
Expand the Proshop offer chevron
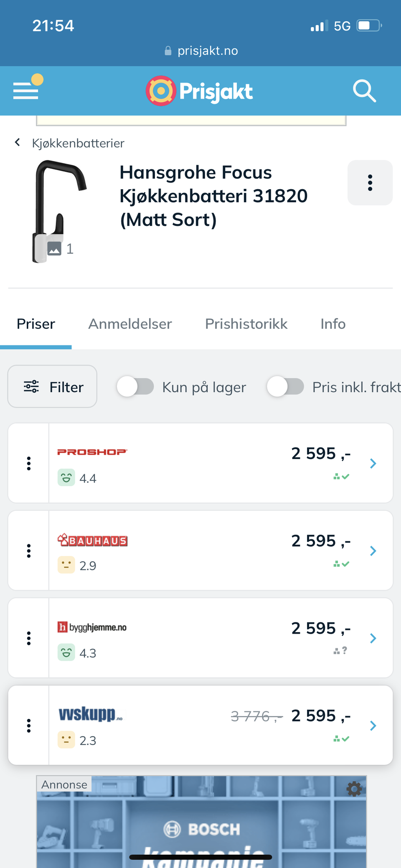(x=373, y=463)
